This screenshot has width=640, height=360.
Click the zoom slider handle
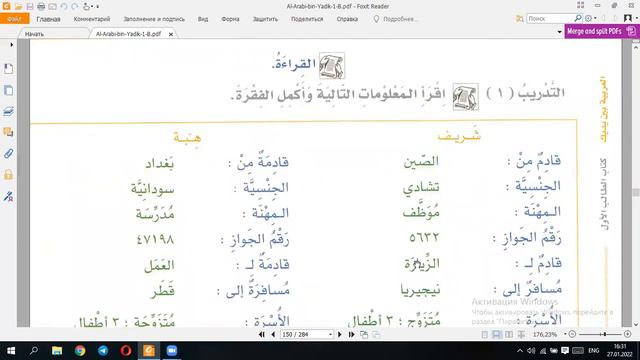(604, 334)
